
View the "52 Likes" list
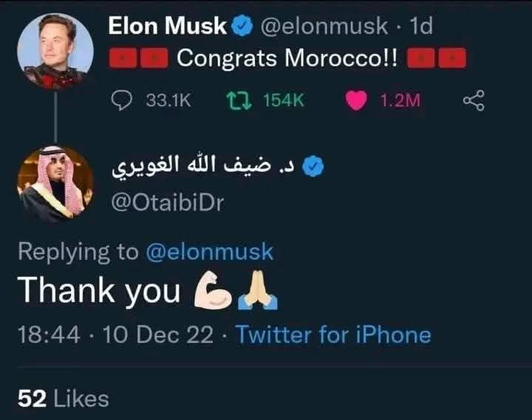pyautogui.click(x=63, y=399)
